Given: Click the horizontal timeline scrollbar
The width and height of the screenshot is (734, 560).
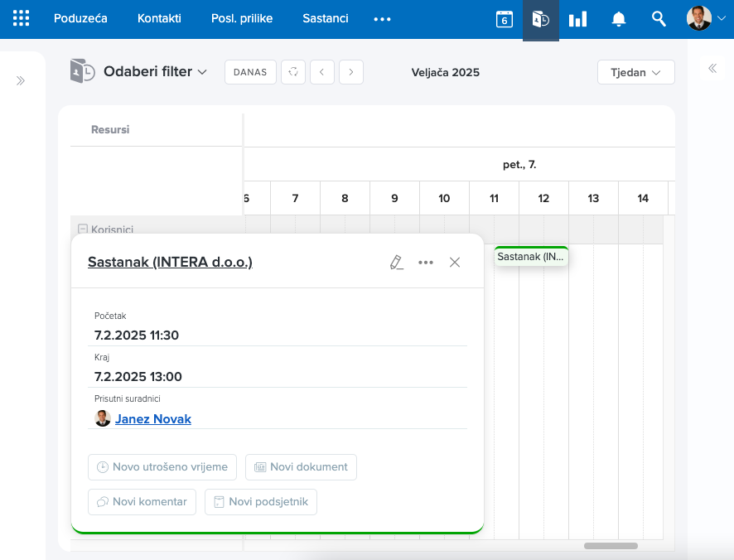Looking at the screenshot, I should 611,546.
